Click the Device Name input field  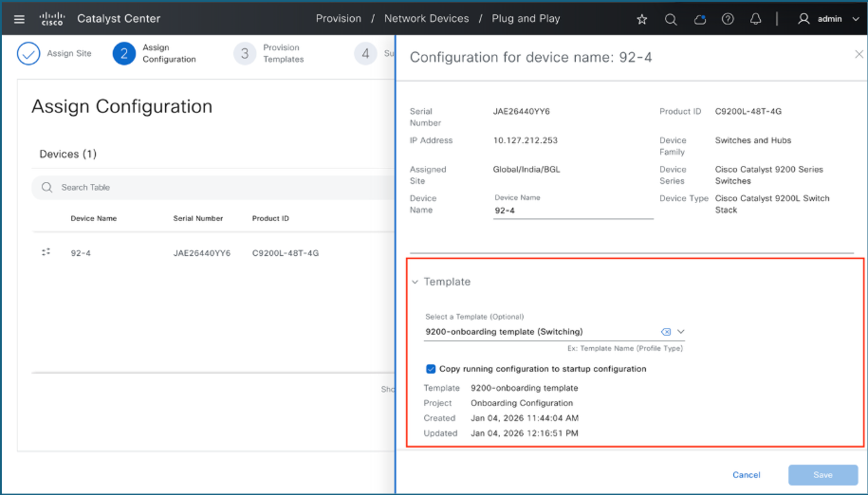pyautogui.click(x=573, y=211)
